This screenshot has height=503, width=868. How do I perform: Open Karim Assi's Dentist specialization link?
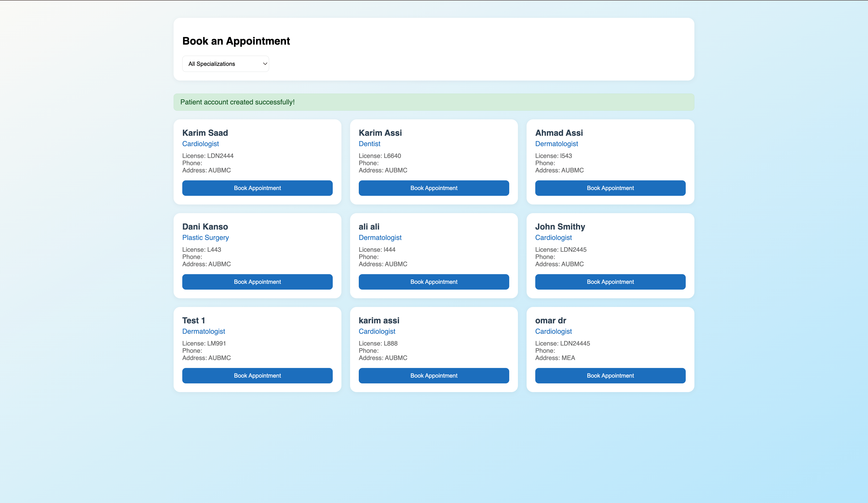click(x=369, y=144)
